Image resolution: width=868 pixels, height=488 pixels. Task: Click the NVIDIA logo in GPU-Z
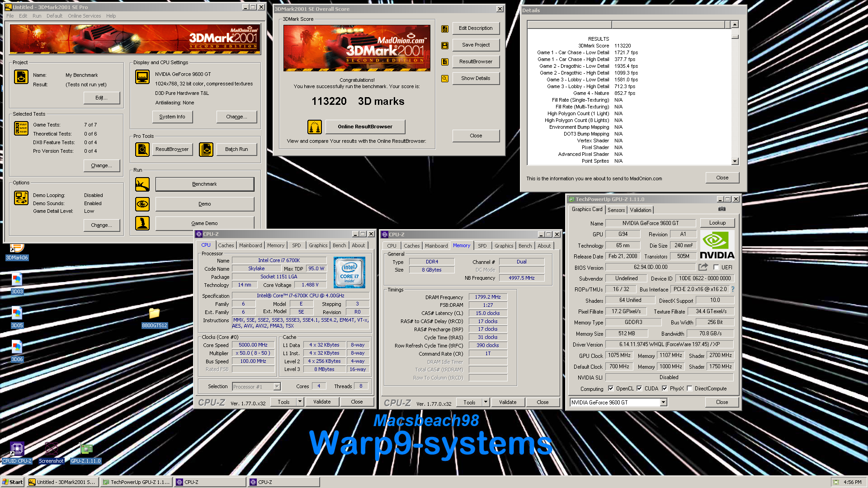(717, 245)
